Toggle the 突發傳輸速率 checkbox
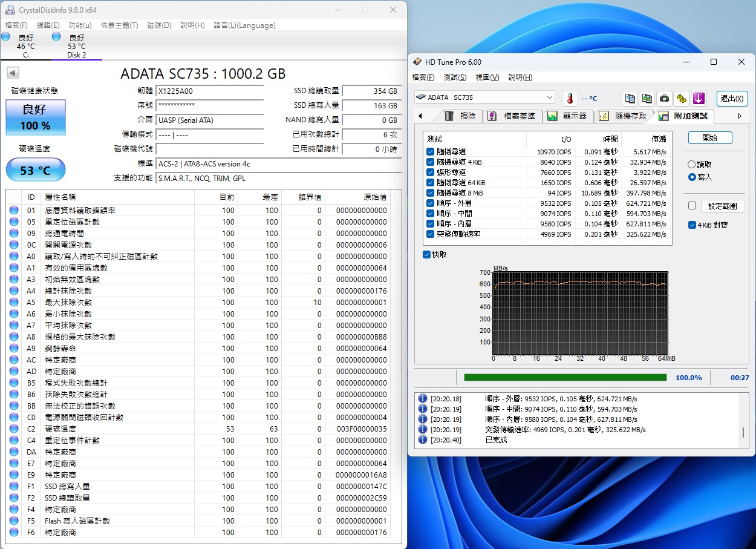 [x=430, y=234]
